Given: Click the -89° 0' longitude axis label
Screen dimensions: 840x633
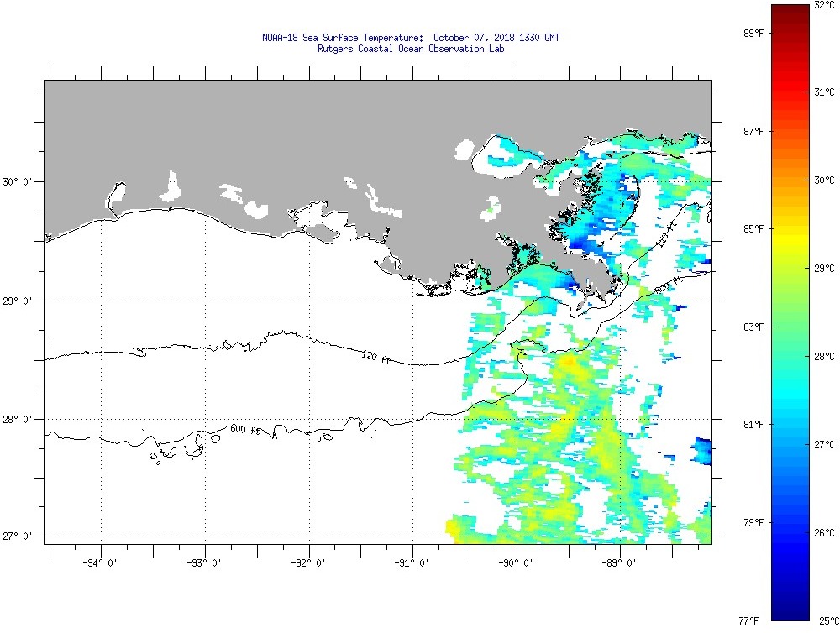Looking at the screenshot, I should click(x=617, y=563).
